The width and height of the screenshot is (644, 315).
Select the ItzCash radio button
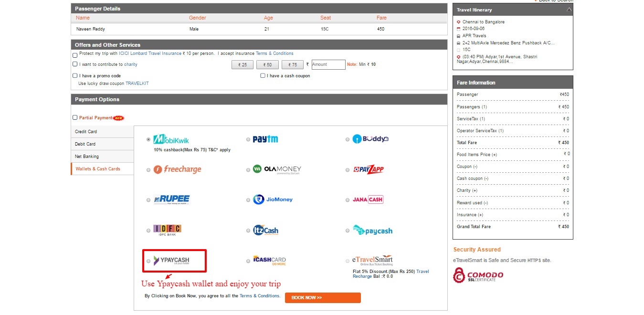248,231
